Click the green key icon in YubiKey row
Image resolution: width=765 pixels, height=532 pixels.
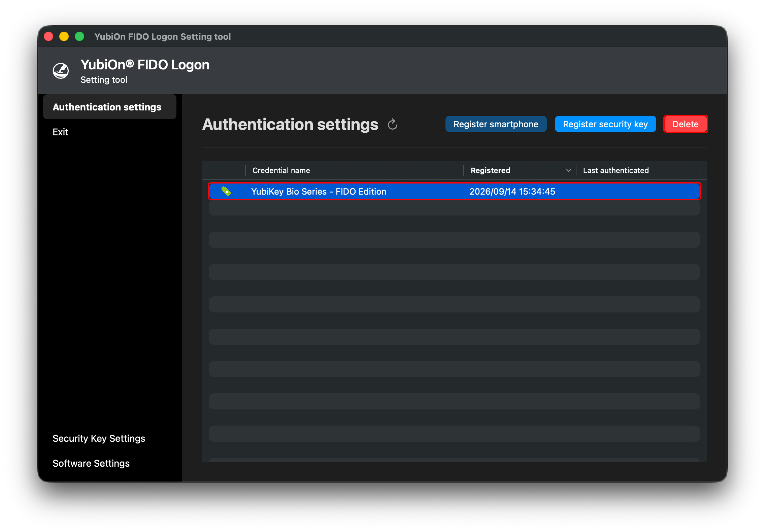[226, 191]
